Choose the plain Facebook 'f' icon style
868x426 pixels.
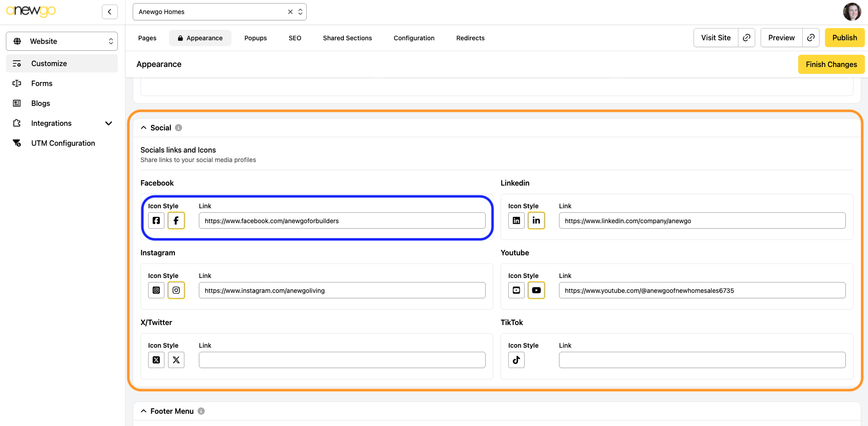pyautogui.click(x=176, y=220)
